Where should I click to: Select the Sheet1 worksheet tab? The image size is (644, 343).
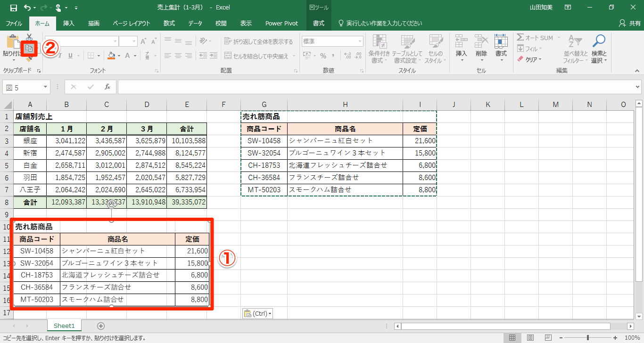click(x=64, y=326)
